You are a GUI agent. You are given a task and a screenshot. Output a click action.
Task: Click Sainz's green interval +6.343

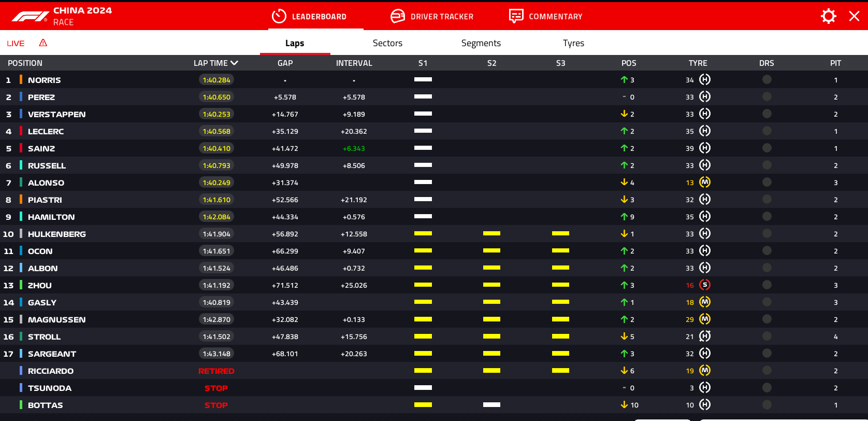pyautogui.click(x=354, y=148)
